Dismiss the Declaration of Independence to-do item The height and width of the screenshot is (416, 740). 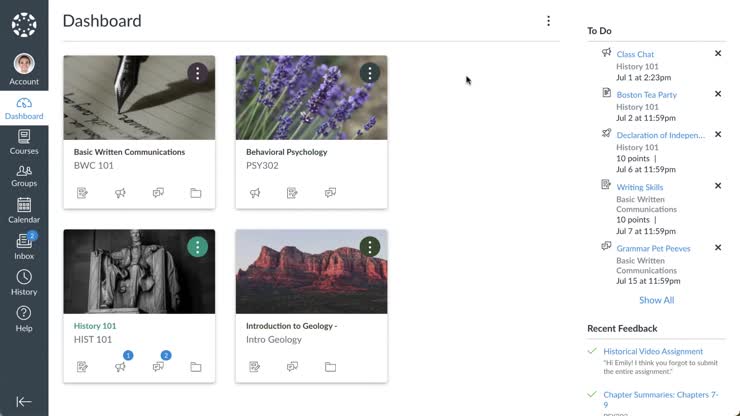coord(718,135)
